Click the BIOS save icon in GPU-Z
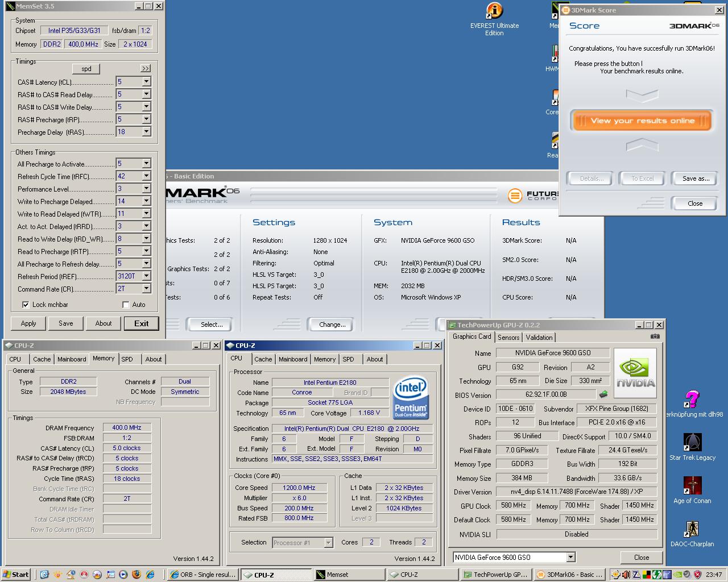Viewport: 728px width, 582px height. 603,394
